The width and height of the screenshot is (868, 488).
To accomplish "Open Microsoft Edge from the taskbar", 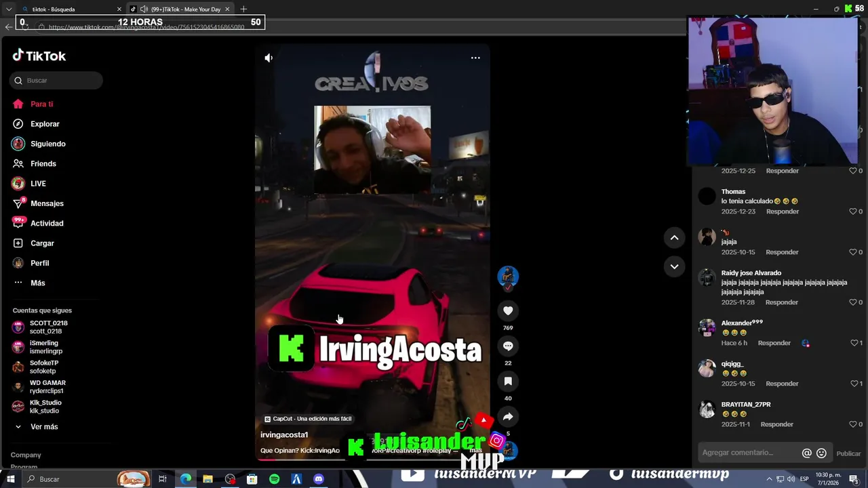I will 185,479.
